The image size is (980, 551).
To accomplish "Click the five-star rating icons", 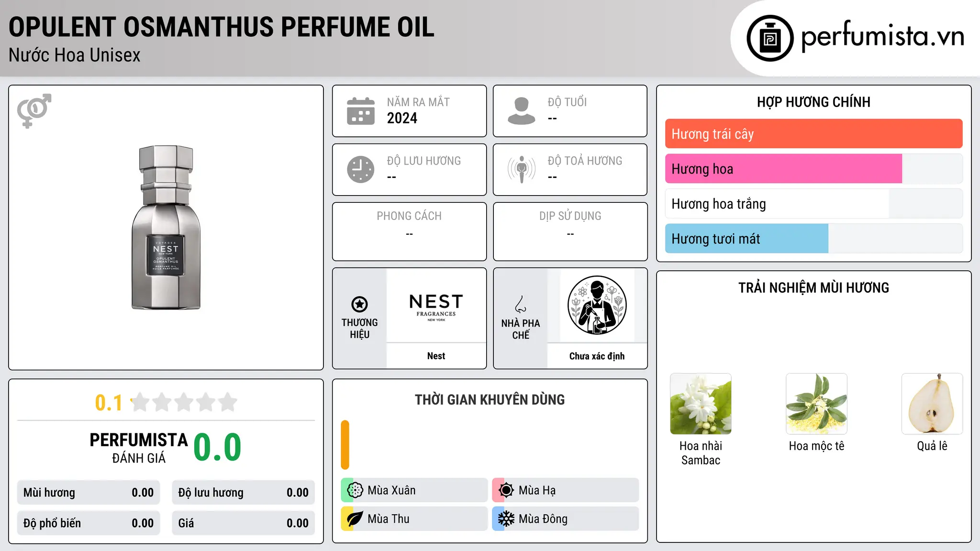I will (184, 402).
